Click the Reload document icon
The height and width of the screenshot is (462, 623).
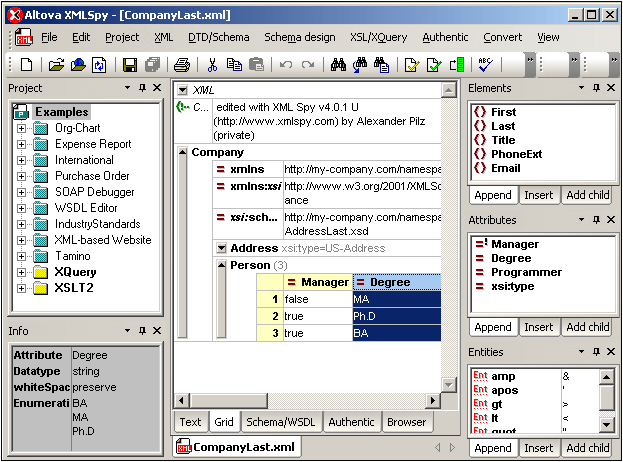99,64
